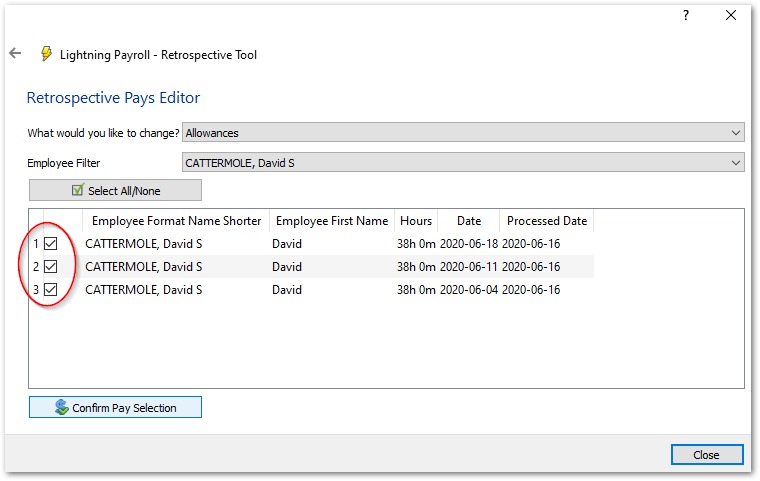Viewport: 760px width, 481px height.
Task: Sort by Processed Date column header
Action: point(547,221)
